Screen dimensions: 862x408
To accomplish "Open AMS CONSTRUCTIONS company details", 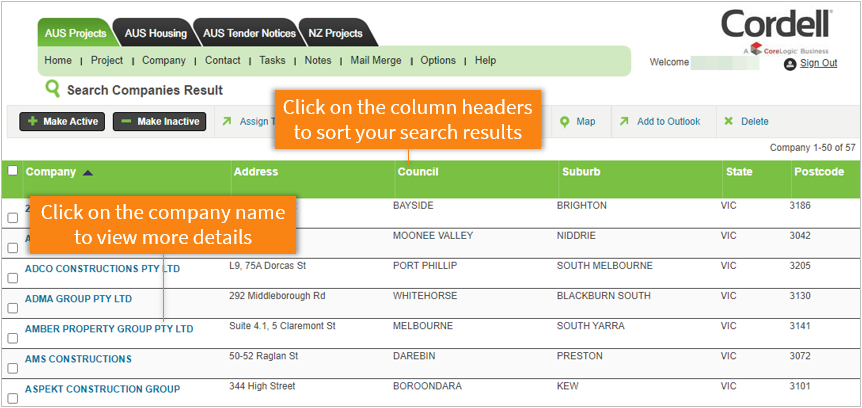I will 78,359.
